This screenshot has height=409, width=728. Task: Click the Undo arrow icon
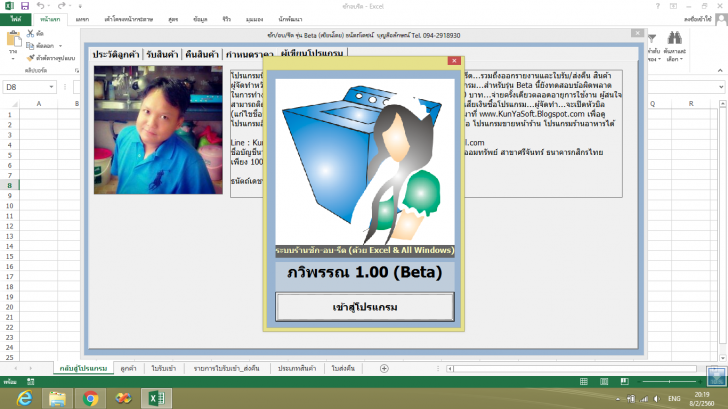coord(40,6)
